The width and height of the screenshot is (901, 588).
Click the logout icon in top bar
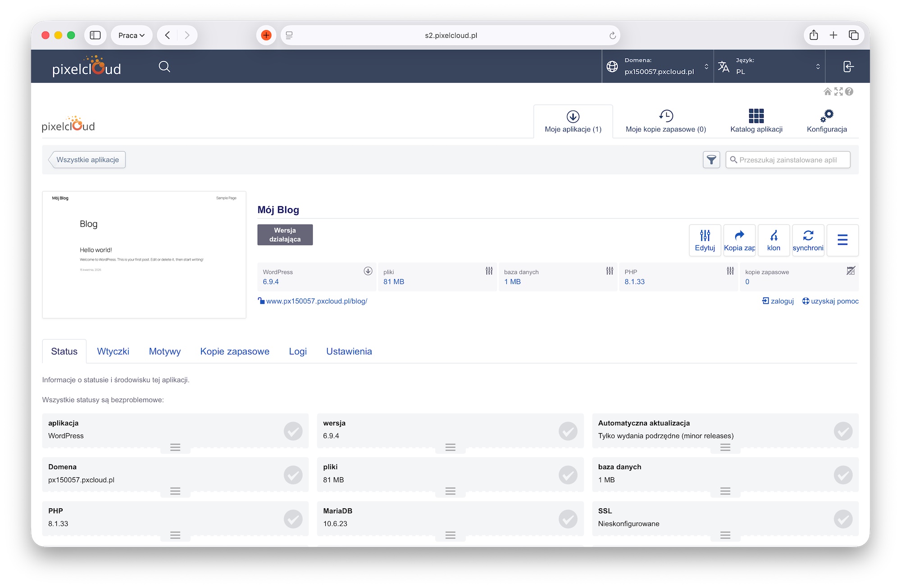point(848,67)
